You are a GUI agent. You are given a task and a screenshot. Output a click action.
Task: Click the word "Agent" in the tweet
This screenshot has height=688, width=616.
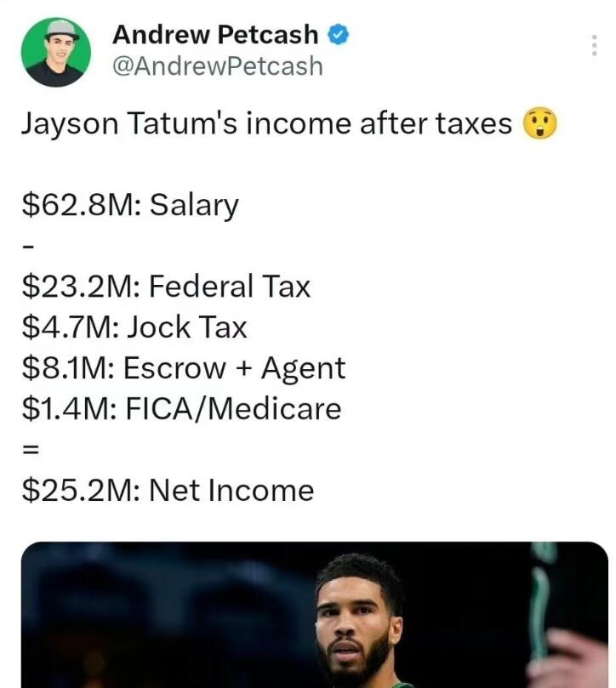(x=303, y=368)
